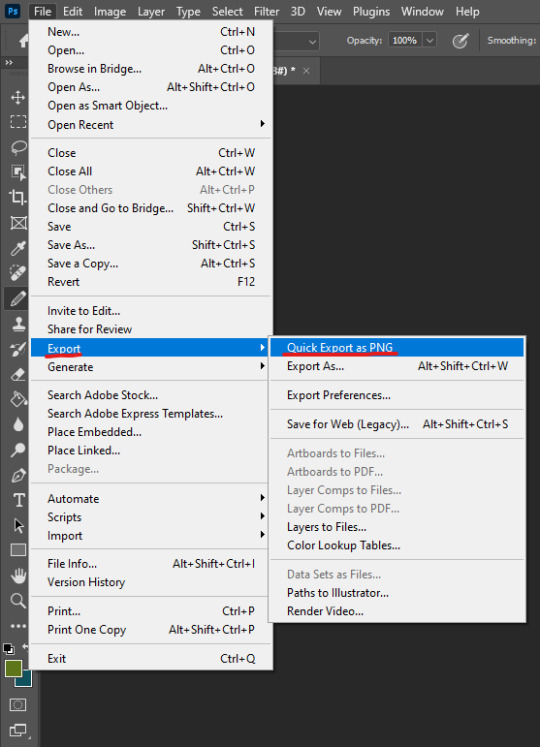540x747 pixels.
Task: Select the Clone Stamp tool
Action: point(18,324)
